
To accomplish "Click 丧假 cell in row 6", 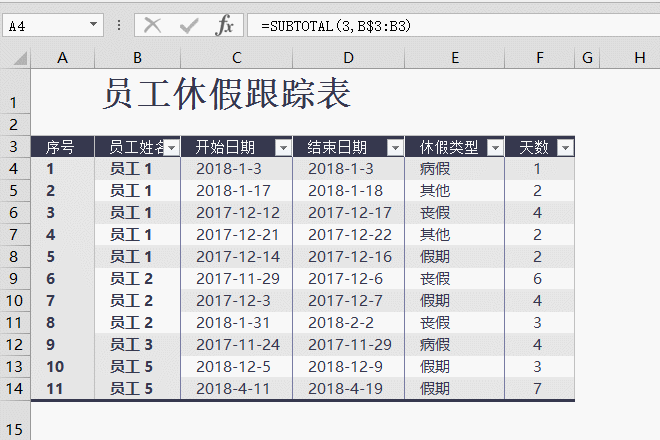I will tap(455, 213).
